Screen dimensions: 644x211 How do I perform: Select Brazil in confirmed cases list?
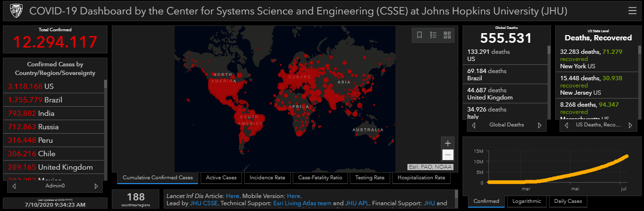click(54, 100)
